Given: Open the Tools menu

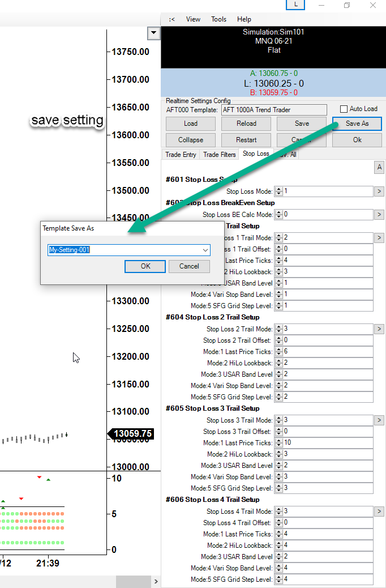Looking at the screenshot, I should click(218, 19).
